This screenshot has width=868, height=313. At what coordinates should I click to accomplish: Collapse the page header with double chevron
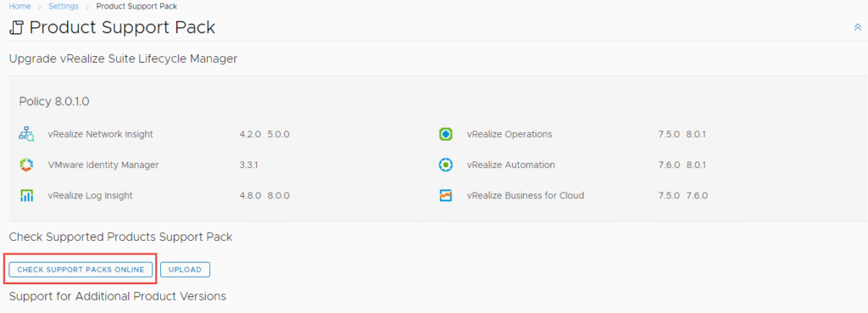click(x=858, y=27)
